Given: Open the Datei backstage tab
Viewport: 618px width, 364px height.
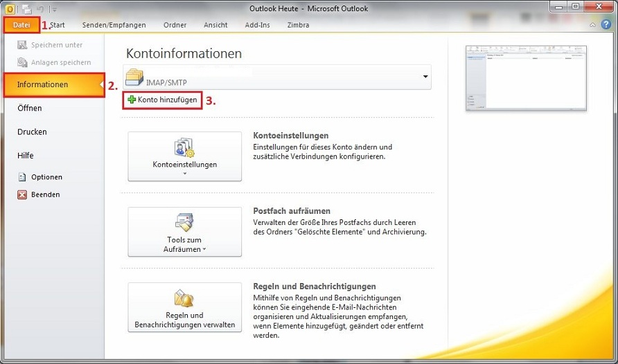Looking at the screenshot, I should [x=21, y=25].
